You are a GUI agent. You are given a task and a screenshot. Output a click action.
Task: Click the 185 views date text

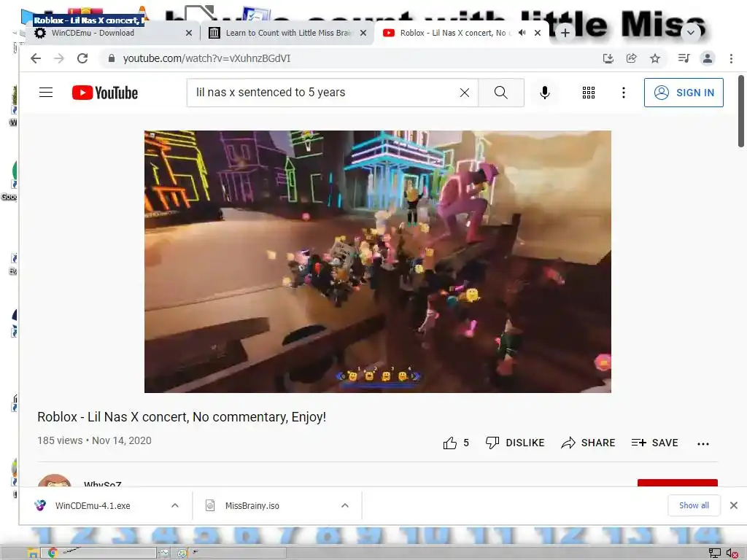tap(94, 440)
